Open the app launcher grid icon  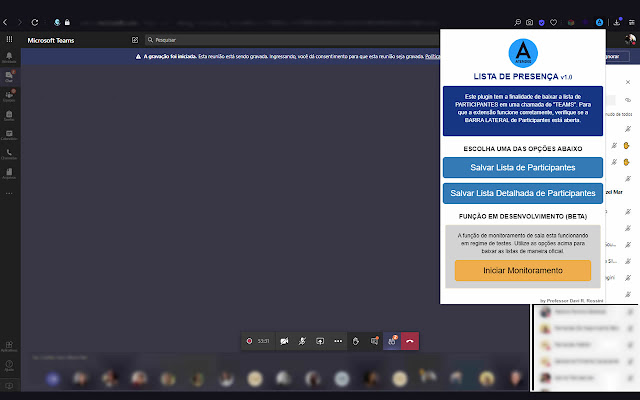click(9, 39)
